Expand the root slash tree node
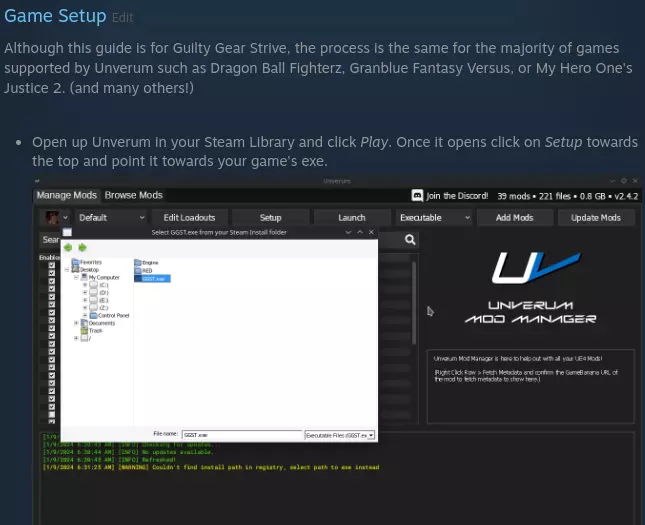Screen dimensions: 645x525 76,338
